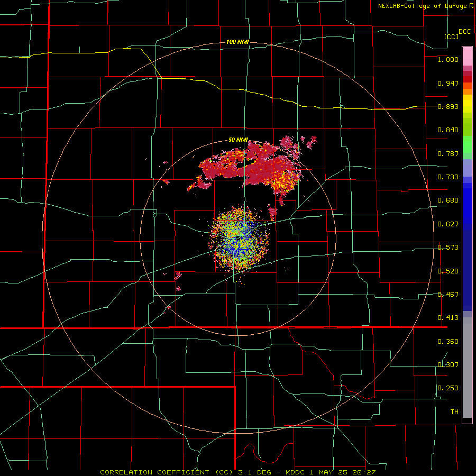Select the 0.253 scale value

pyautogui.click(x=448, y=388)
